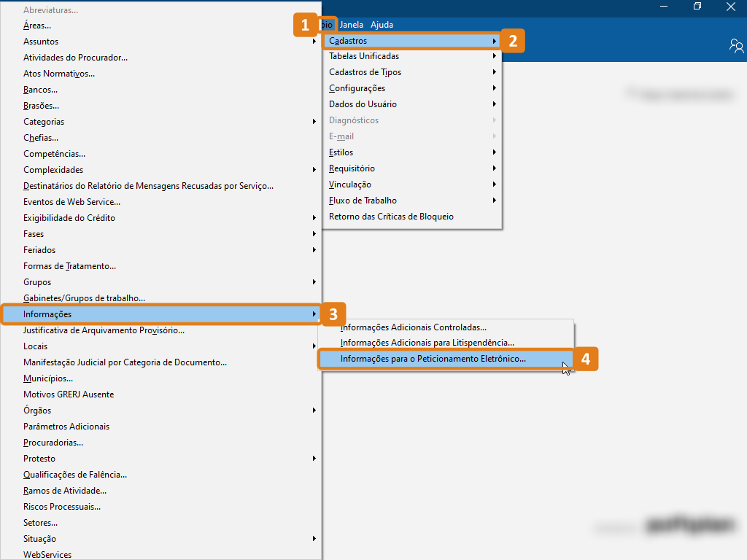
Task: Choose Informações Adicionais Controladas entry
Action: point(413,327)
